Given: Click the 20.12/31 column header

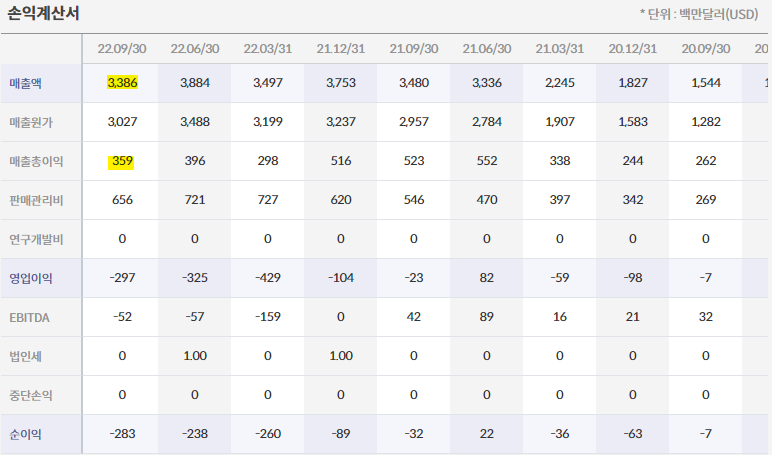Looking at the screenshot, I should pos(632,49).
